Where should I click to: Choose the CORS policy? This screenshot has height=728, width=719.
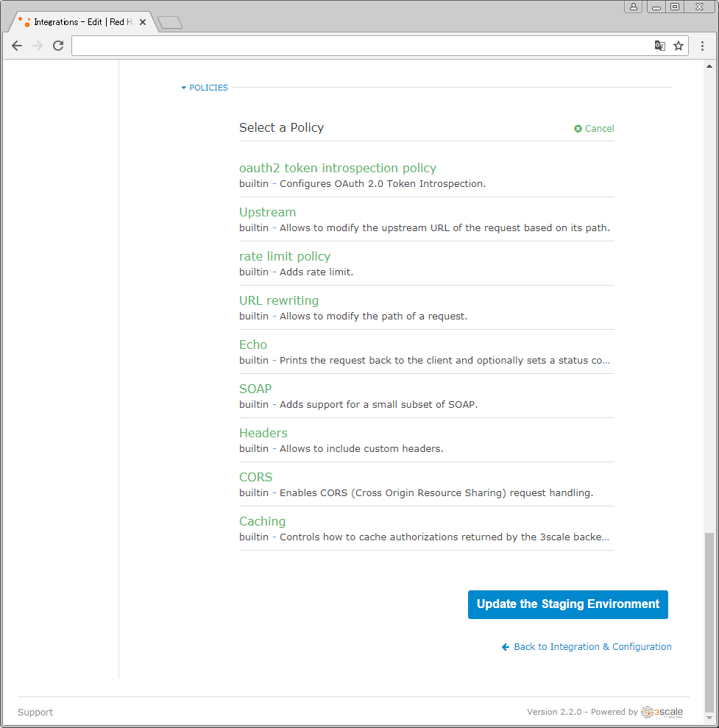255,477
